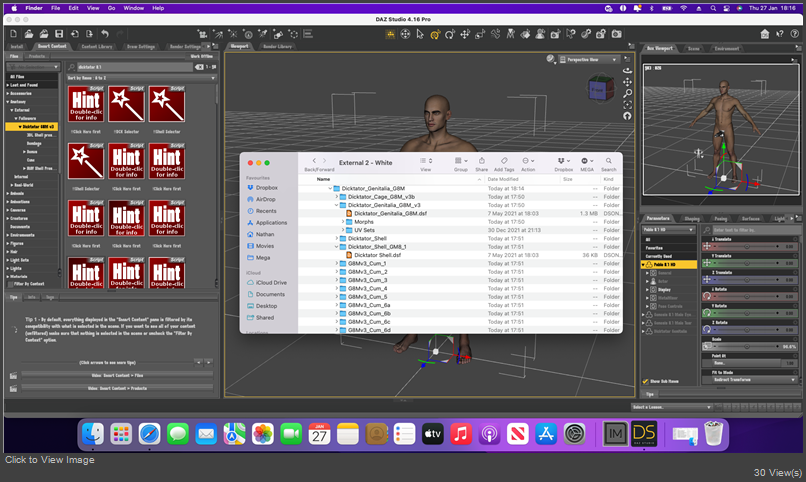Open Safari from the dock
The height and width of the screenshot is (482, 806).
[x=150, y=434]
